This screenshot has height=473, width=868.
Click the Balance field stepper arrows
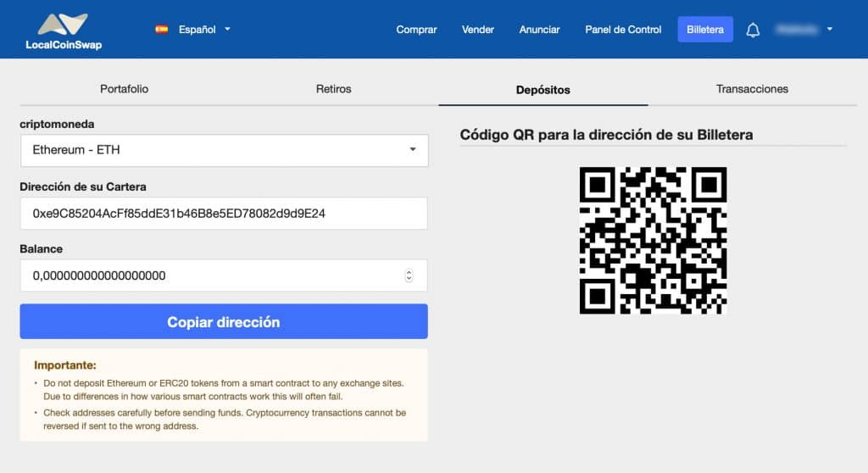(409, 275)
